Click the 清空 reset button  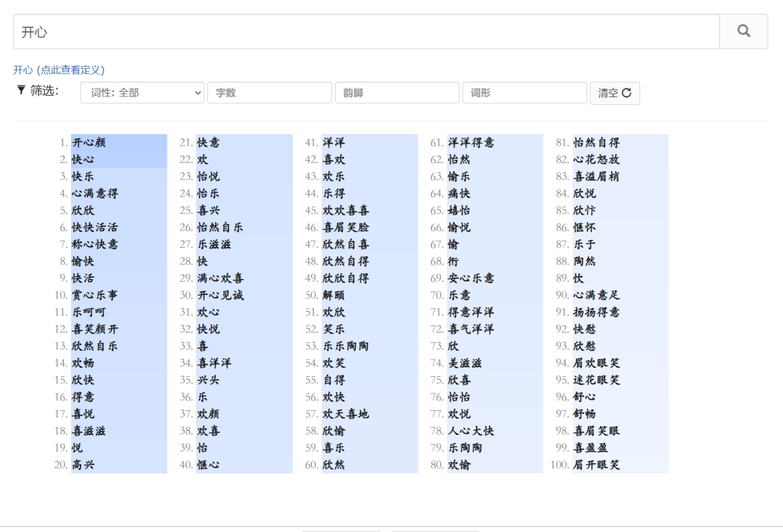tap(615, 93)
